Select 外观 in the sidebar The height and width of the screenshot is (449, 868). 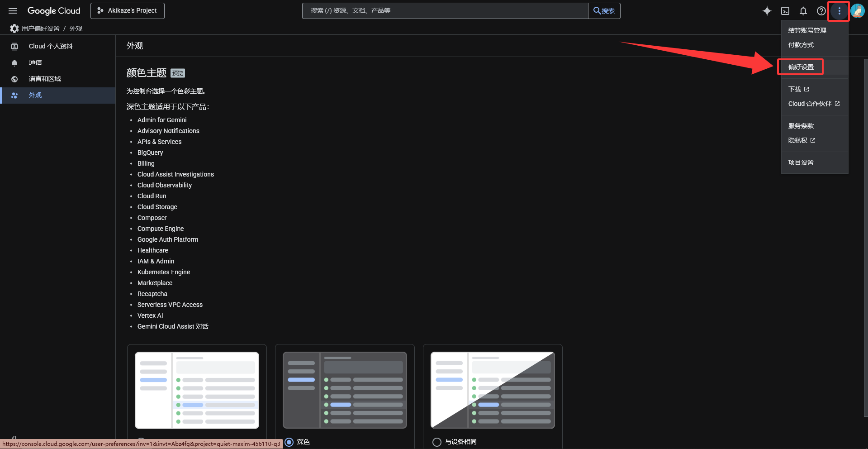point(58,95)
